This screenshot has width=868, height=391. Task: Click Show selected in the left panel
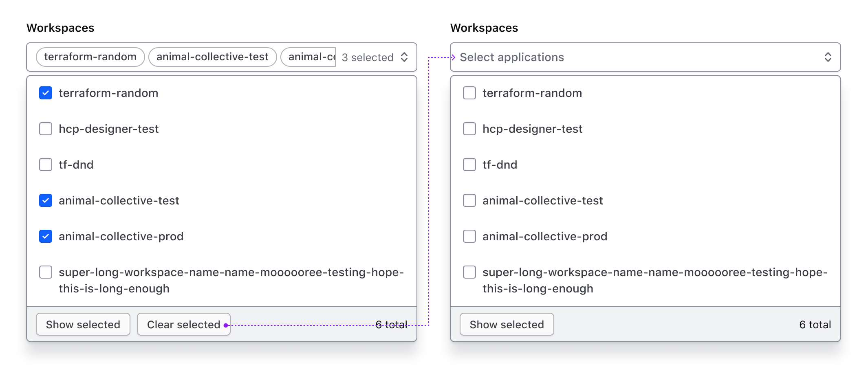coord(83,324)
